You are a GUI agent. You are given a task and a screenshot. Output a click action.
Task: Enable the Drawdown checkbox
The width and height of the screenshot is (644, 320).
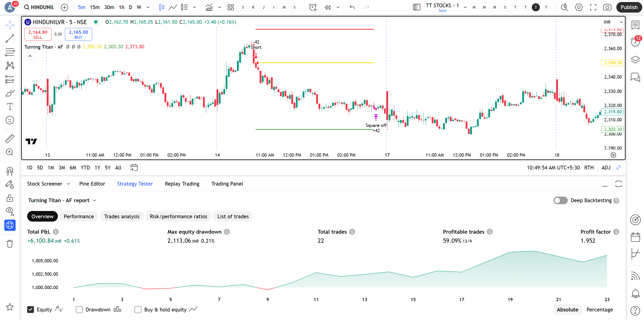(79, 310)
